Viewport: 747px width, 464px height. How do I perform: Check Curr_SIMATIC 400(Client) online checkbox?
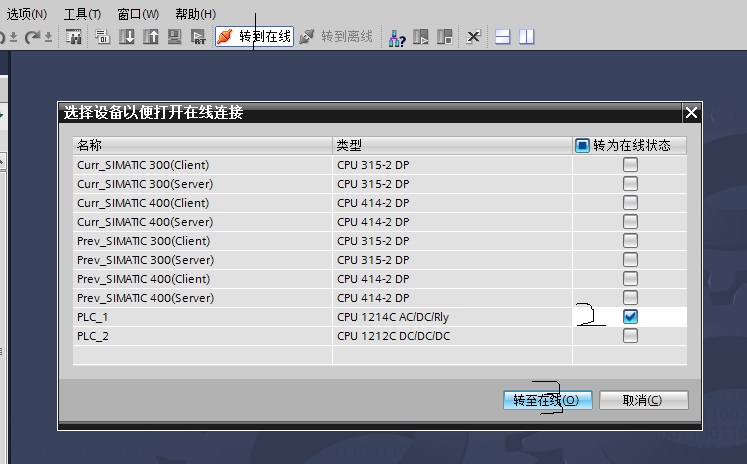(x=630, y=203)
